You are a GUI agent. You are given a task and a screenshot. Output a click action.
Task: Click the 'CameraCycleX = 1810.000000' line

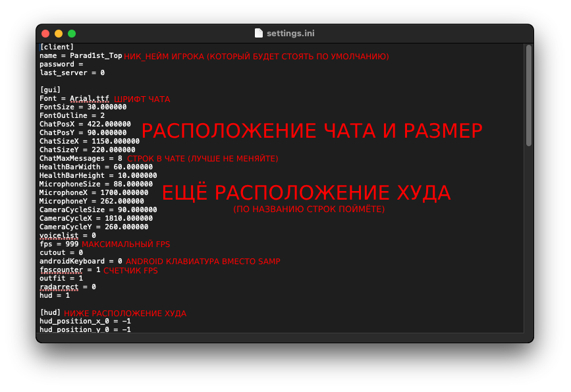[x=96, y=218]
